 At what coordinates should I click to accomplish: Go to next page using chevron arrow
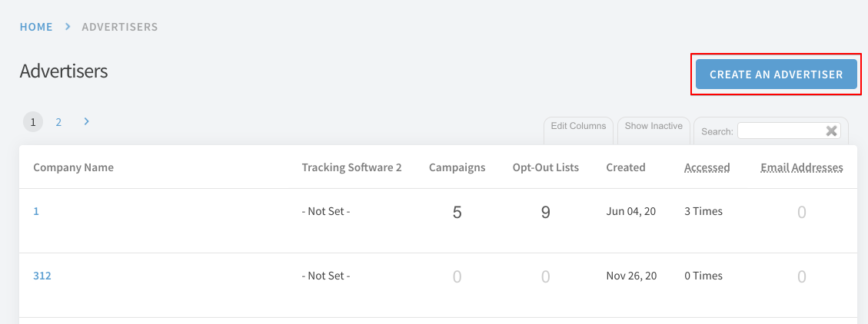click(x=86, y=121)
